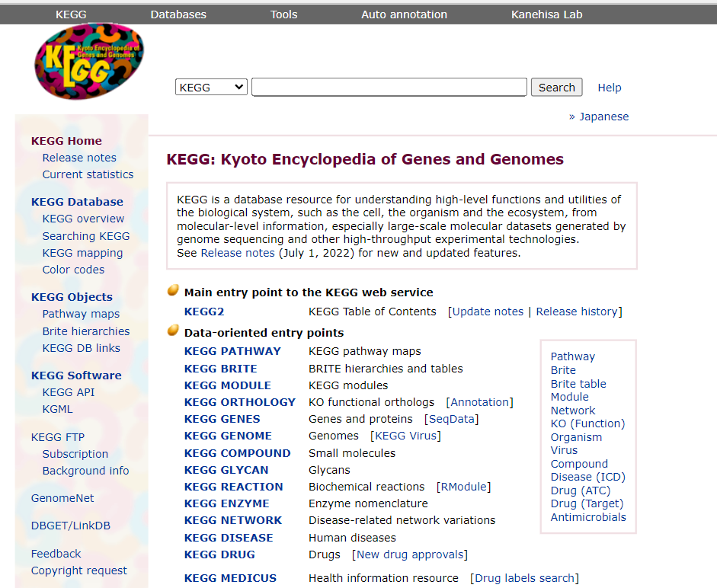The height and width of the screenshot is (588, 717).
Task: Open the KEGG FTP link
Action: 58,437
